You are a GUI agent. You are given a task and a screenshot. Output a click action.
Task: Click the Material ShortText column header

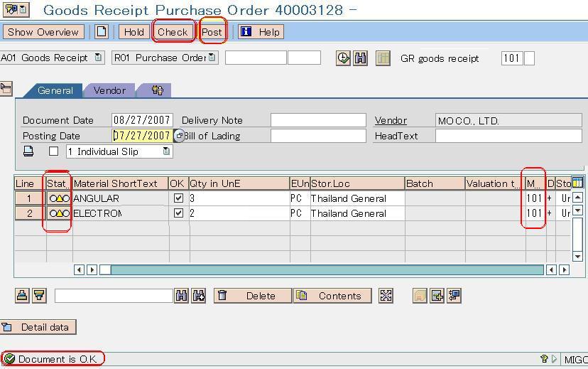pos(120,183)
